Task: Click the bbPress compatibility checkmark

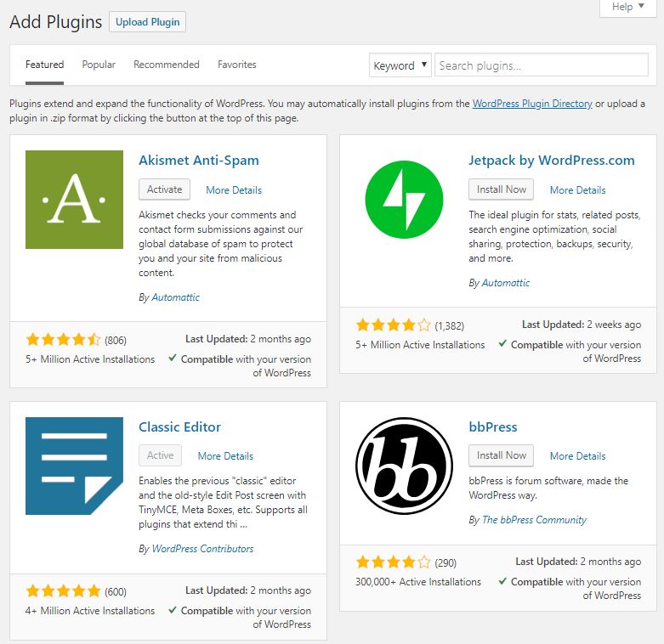Action: pos(502,580)
